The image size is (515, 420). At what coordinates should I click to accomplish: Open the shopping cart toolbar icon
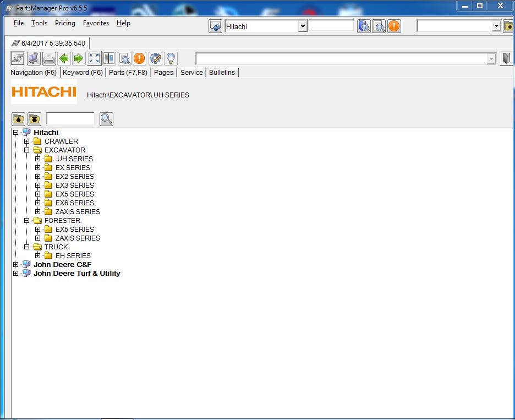point(34,58)
